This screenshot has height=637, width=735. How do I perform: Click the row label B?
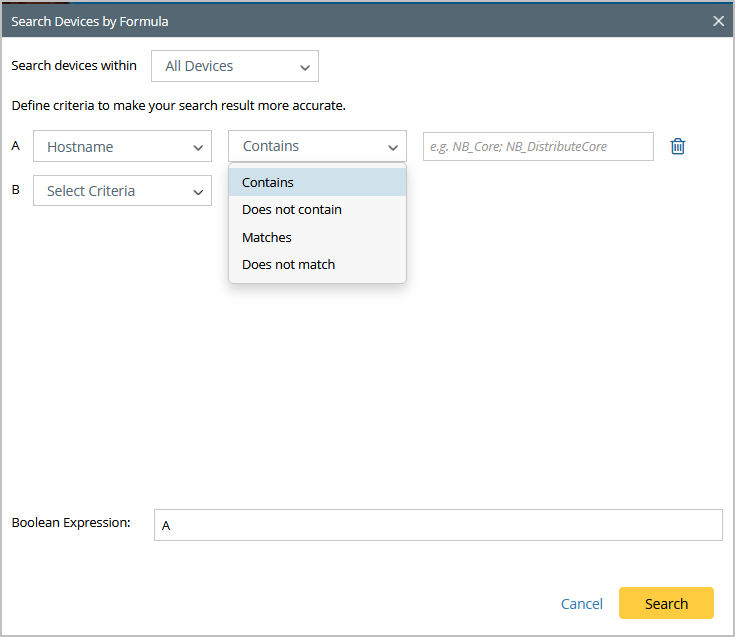click(15, 189)
